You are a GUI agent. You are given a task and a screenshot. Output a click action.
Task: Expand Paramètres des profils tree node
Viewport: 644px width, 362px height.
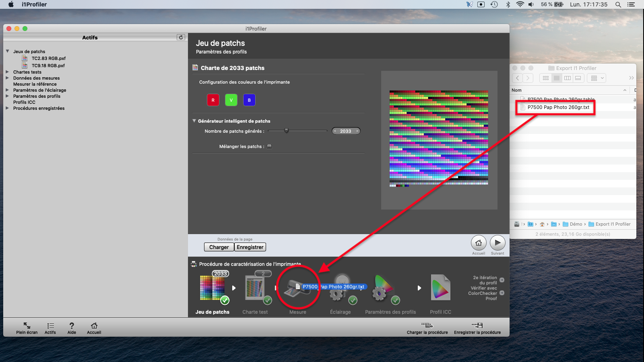(x=7, y=96)
